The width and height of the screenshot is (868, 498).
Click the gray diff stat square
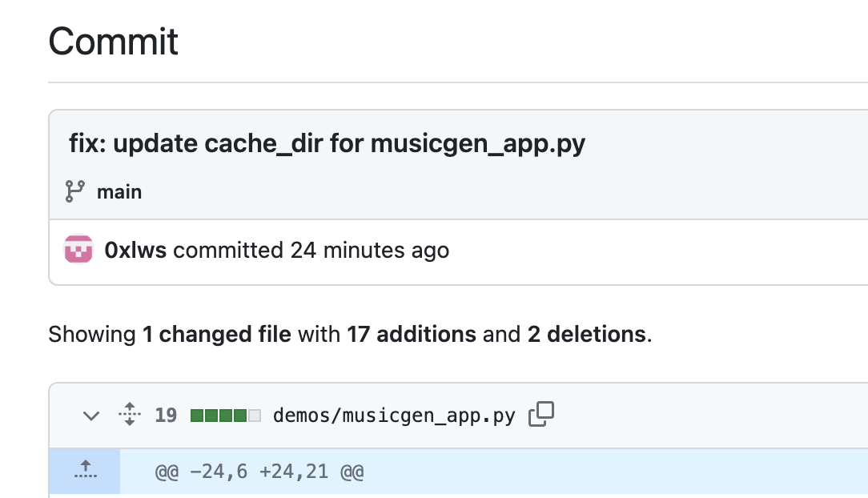(254, 415)
